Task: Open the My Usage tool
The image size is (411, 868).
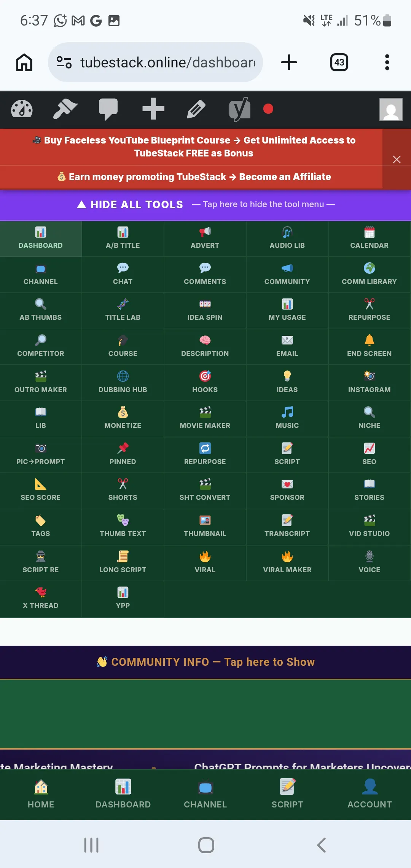Action: 287,311
